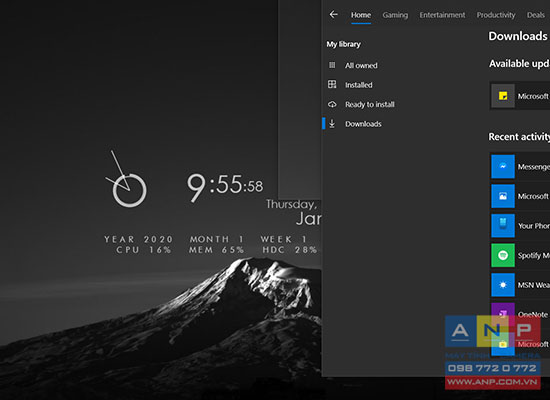Open the Productivity tab
Image resolution: width=550 pixels, height=400 pixels.
coord(496,15)
